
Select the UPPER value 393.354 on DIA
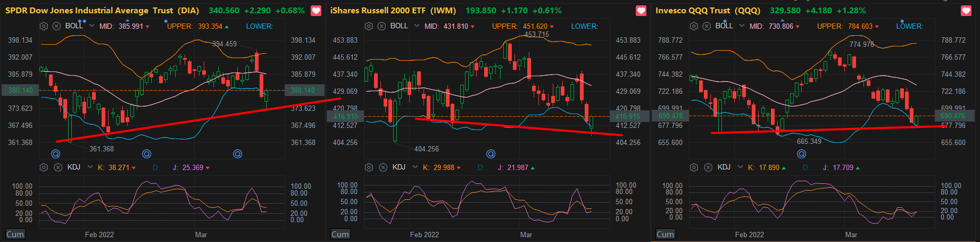coord(210,26)
